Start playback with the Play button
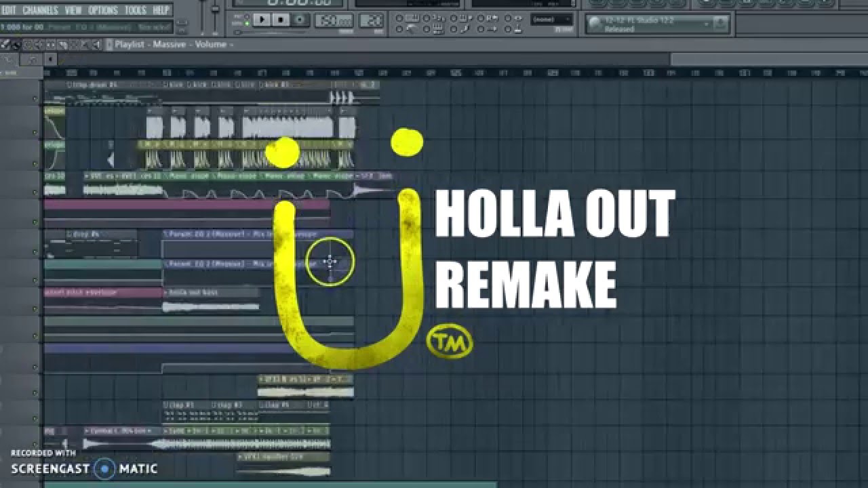The image size is (868, 488). pos(262,20)
